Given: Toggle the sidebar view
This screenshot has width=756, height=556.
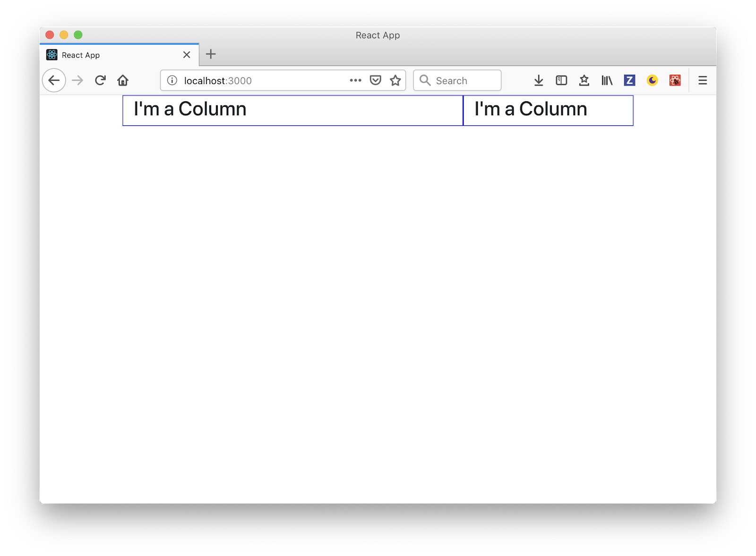Looking at the screenshot, I should click(561, 80).
